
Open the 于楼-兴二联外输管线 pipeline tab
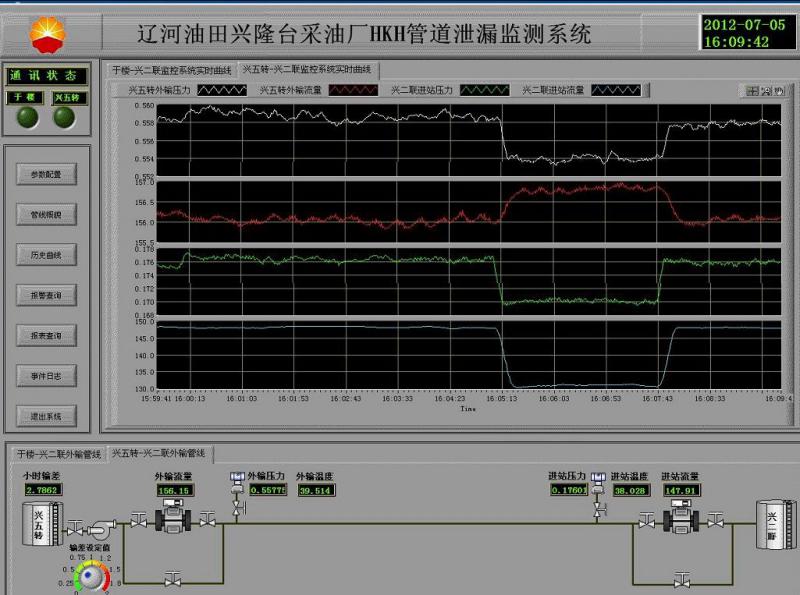point(59,454)
